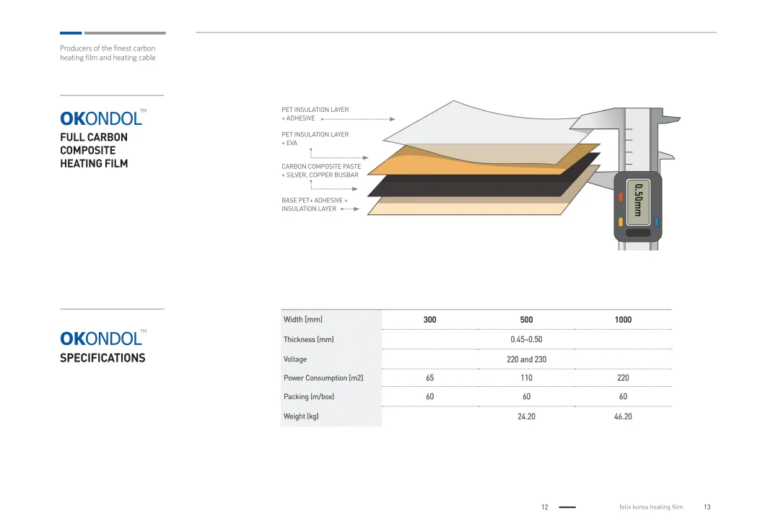Click the packing value 60 under 300

429,396
